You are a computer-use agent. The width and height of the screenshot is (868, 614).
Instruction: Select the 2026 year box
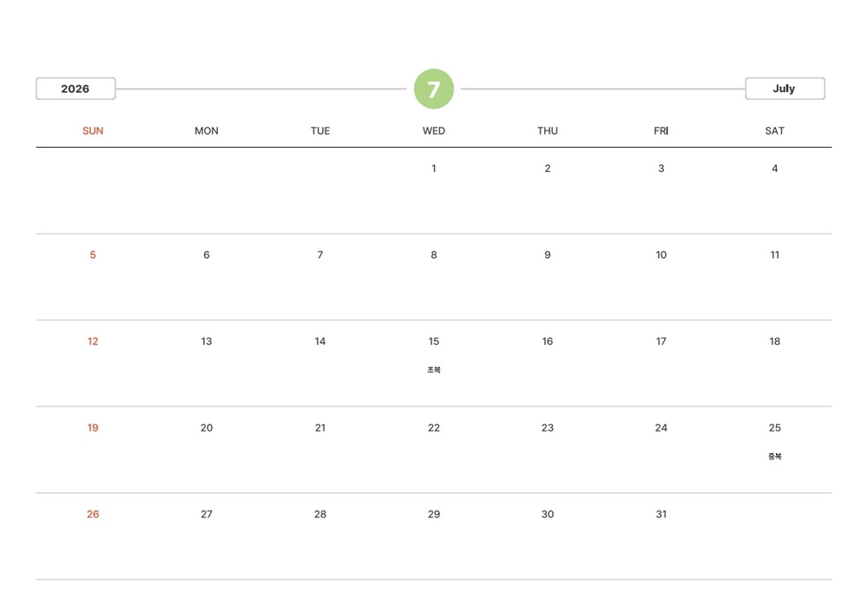(76, 89)
